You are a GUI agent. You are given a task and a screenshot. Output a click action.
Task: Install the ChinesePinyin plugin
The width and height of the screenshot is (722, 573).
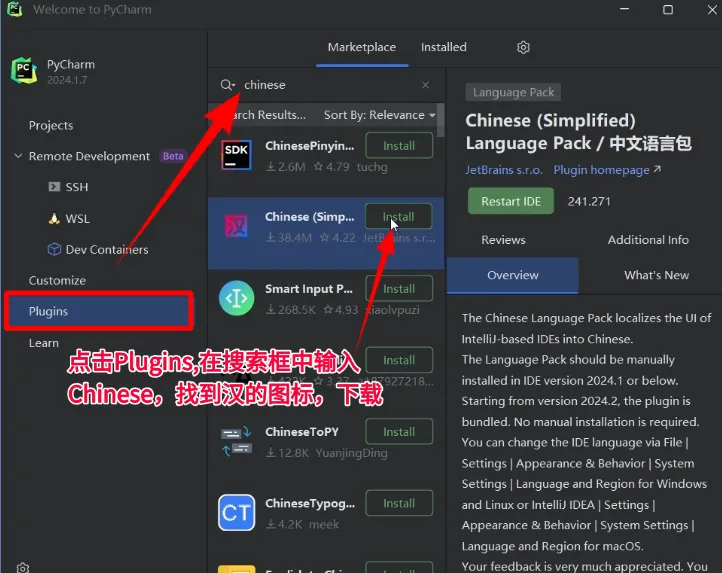[x=399, y=146]
